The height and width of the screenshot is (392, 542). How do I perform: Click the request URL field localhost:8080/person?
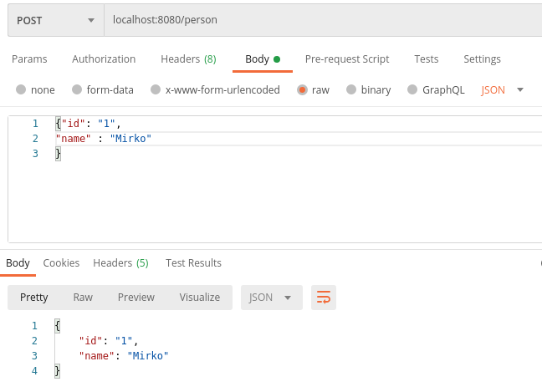[323, 20]
